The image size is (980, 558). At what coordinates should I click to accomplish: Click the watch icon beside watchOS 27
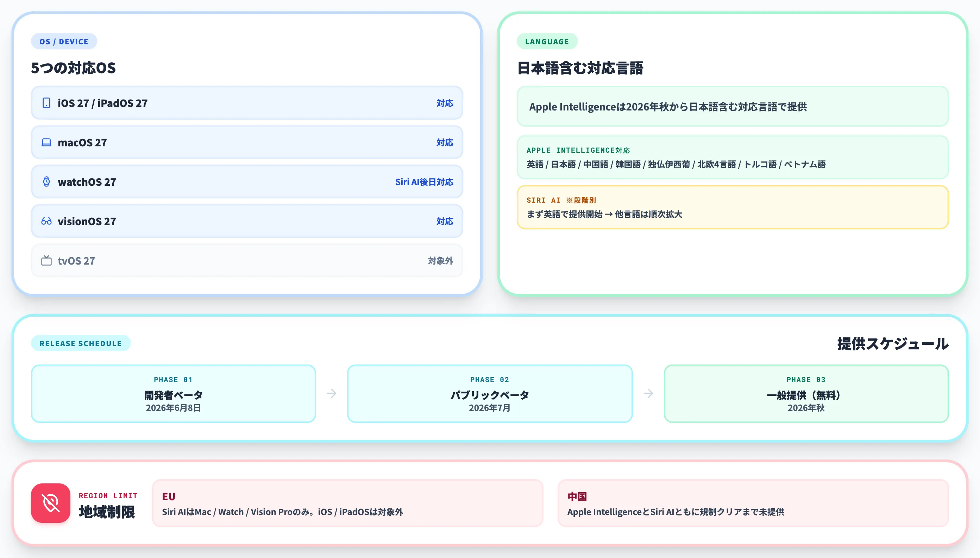pos(46,182)
